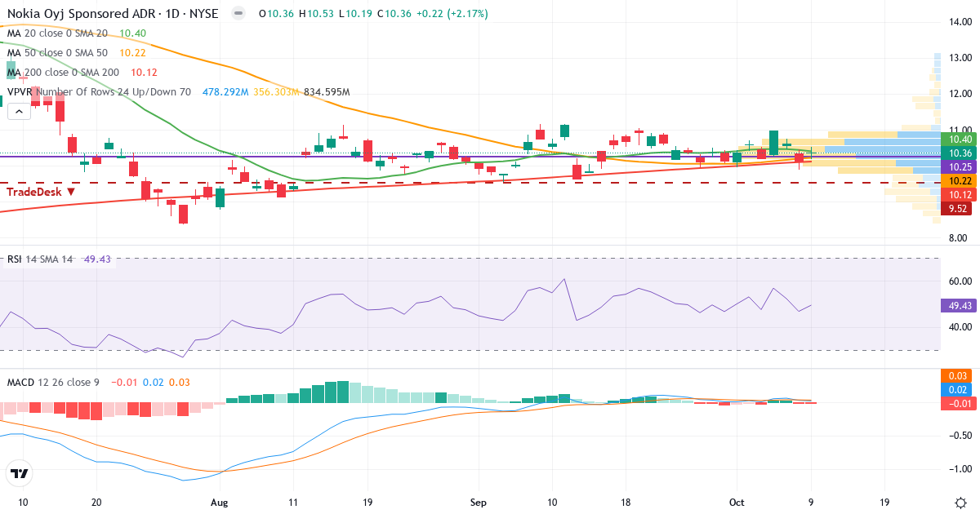Select the MA 20 close SMA 20 legend
The width and height of the screenshot is (980, 514).
click(x=57, y=33)
